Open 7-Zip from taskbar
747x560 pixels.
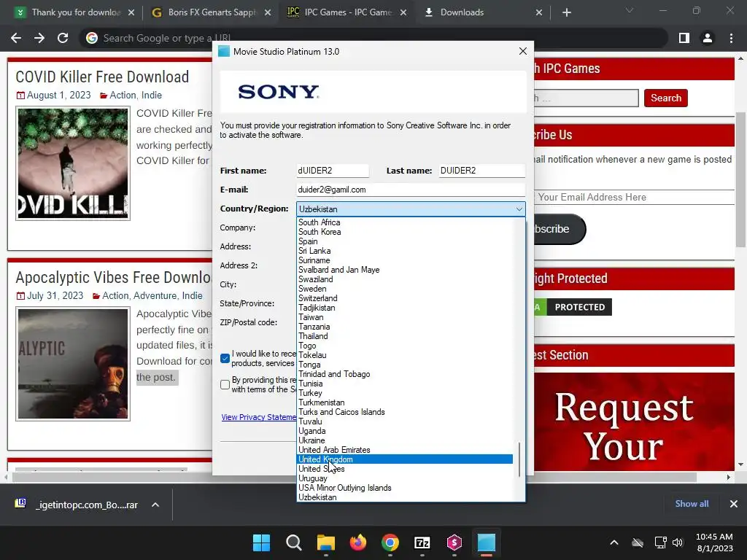coord(422,542)
